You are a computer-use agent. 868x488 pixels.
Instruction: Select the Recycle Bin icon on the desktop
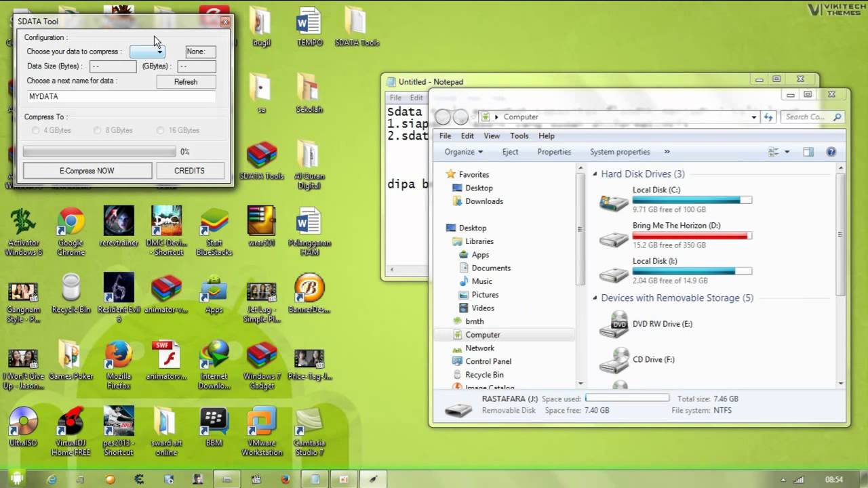[x=71, y=293]
